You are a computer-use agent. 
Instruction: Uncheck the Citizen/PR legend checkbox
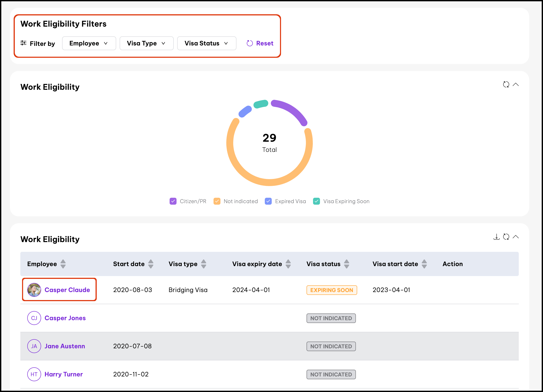173,201
